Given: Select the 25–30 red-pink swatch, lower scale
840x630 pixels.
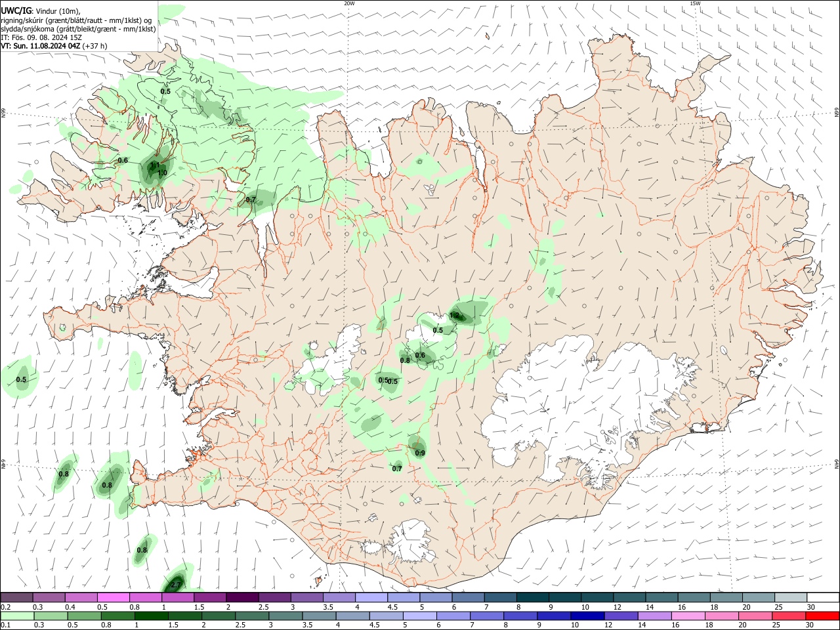Looking at the screenshot, I should (x=789, y=616).
